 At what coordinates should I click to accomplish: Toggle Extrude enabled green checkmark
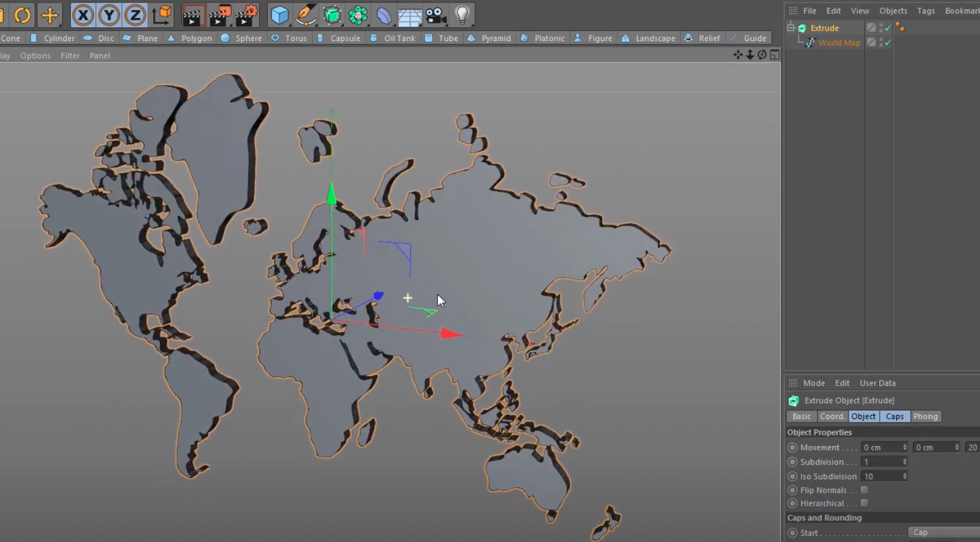[888, 28]
